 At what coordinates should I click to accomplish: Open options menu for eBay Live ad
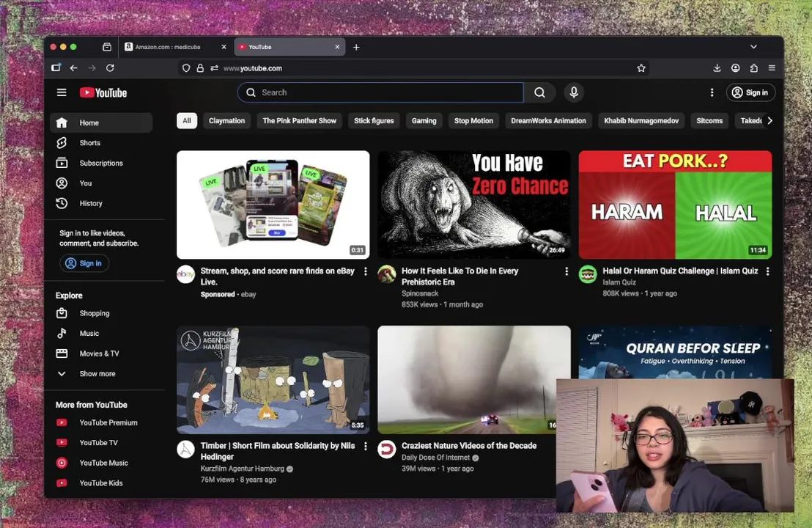pos(366,271)
